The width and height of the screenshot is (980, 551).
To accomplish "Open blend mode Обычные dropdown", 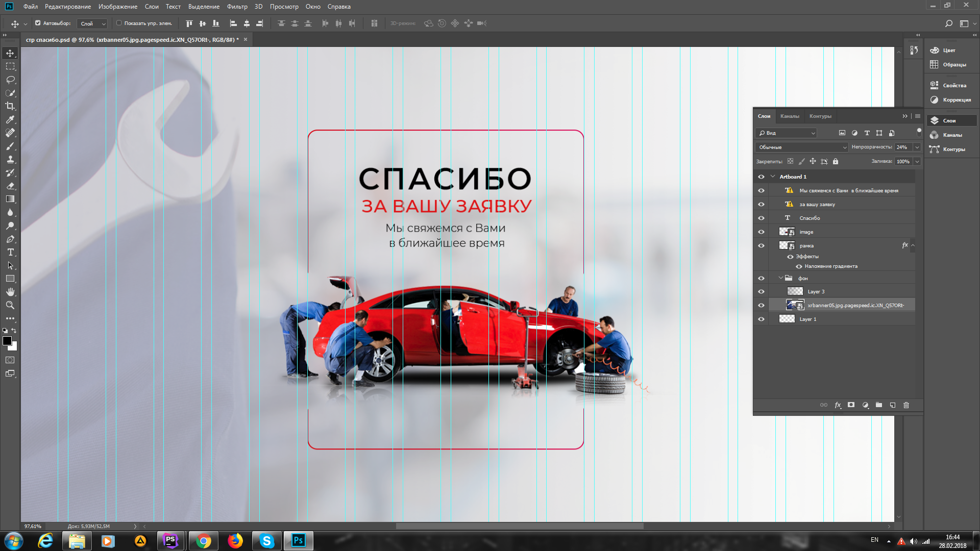I will (x=802, y=147).
